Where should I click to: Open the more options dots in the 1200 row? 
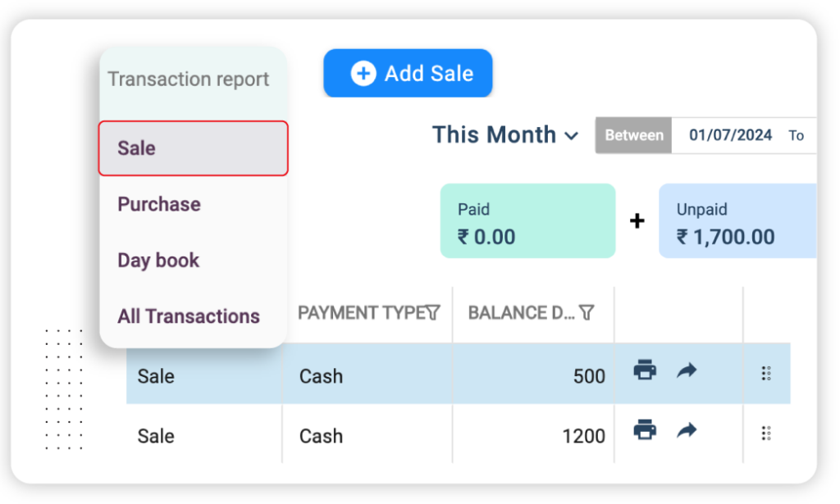pos(766,434)
